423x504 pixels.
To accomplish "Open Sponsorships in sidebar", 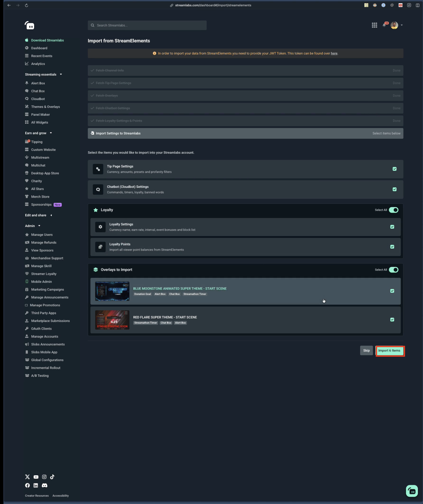I will pos(43,205).
